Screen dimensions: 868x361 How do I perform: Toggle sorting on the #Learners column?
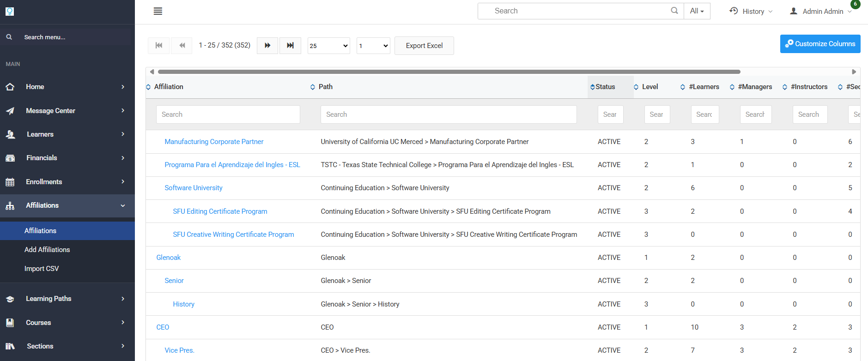tap(704, 87)
